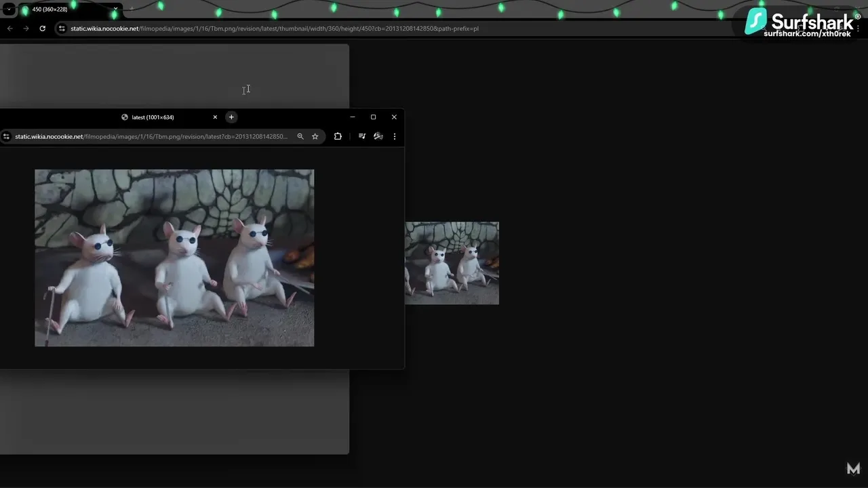
Task: Open a new tab in the front window
Action: point(231,117)
